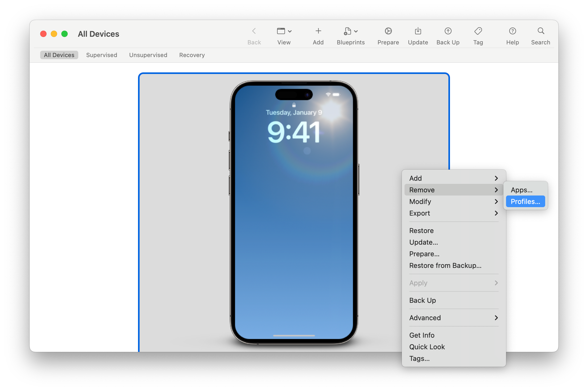Open the Blueprints toolbar icon
Screen dimensions: 588x391
tap(347, 31)
